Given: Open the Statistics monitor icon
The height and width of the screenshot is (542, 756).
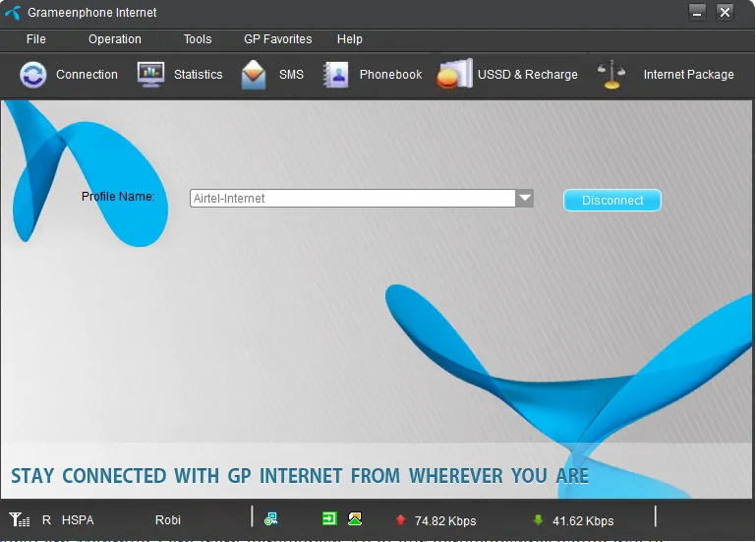Looking at the screenshot, I should point(151,75).
